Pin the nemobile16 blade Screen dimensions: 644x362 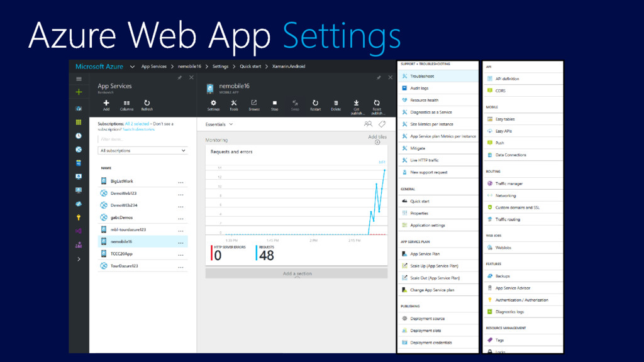pos(379,77)
